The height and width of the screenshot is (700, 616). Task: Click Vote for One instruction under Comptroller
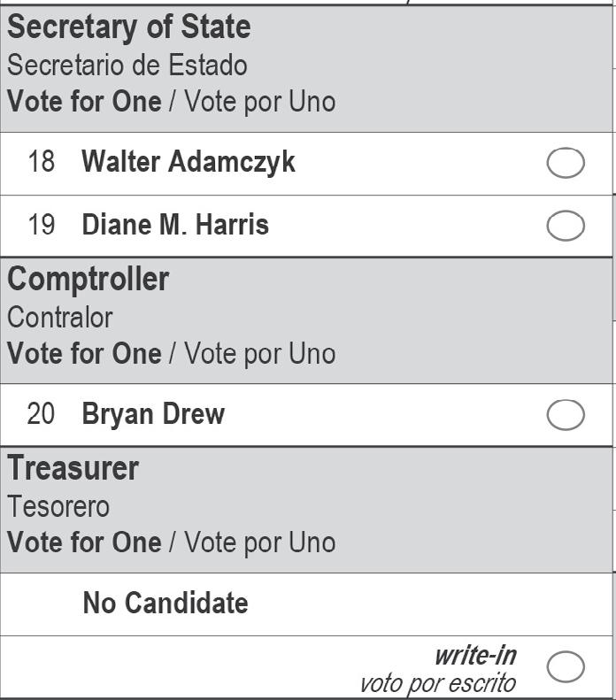pos(85,354)
